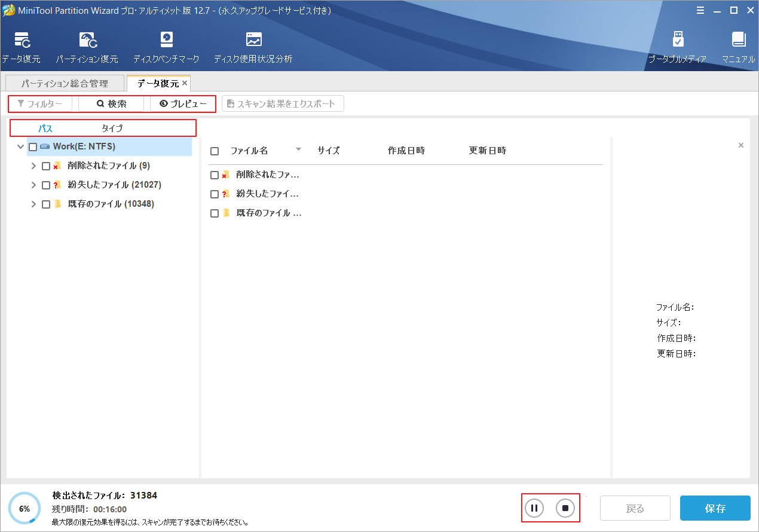This screenshot has height=532, width=759.
Task: Open the フィルター options
Action: click(x=39, y=103)
